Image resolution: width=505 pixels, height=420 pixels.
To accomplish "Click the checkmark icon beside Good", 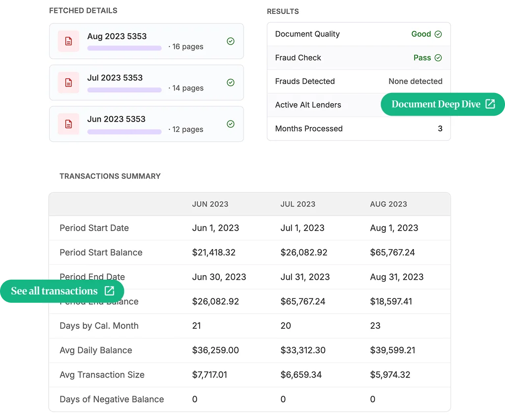I will (439, 34).
